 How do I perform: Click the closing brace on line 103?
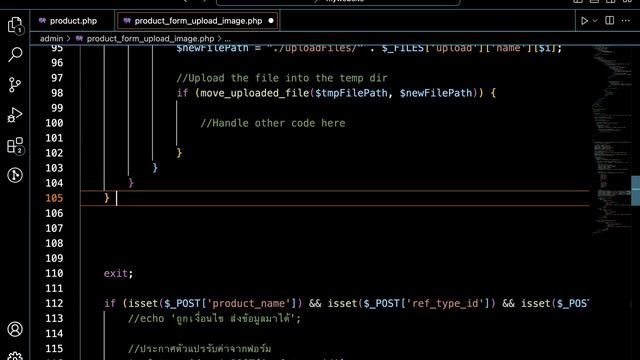[155, 168]
